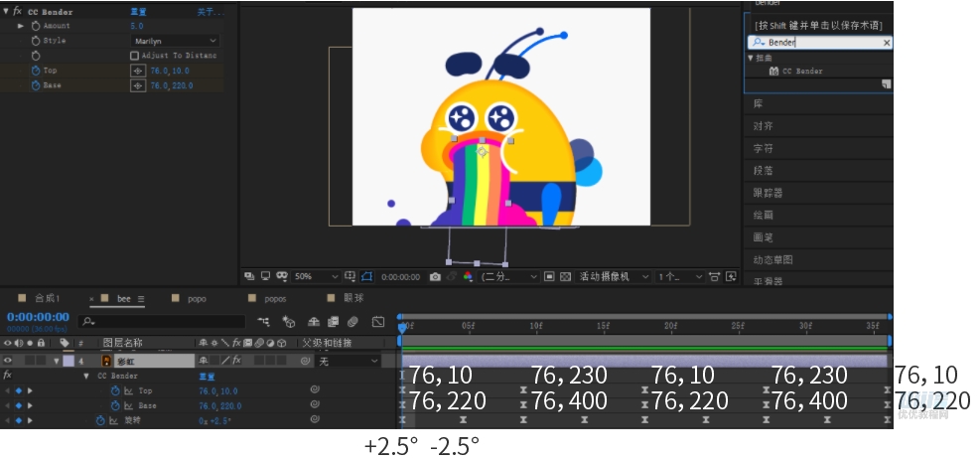Viewport: 980px width, 460px height.
Task: Switch to the popo timeline tab
Action: pyautogui.click(x=197, y=299)
